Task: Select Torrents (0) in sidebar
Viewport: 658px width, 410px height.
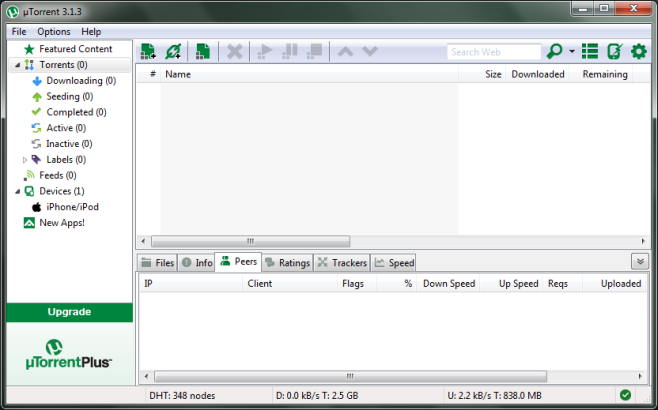Action: [x=63, y=65]
